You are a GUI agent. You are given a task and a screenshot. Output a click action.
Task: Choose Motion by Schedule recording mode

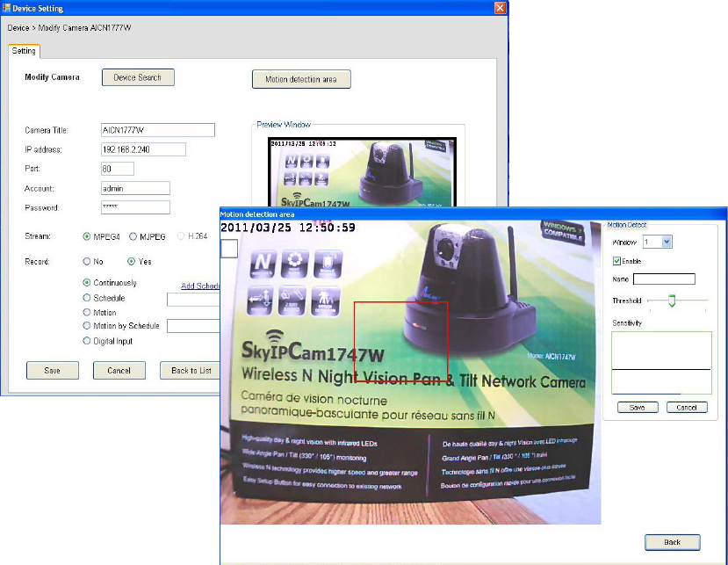click(87, 326)
